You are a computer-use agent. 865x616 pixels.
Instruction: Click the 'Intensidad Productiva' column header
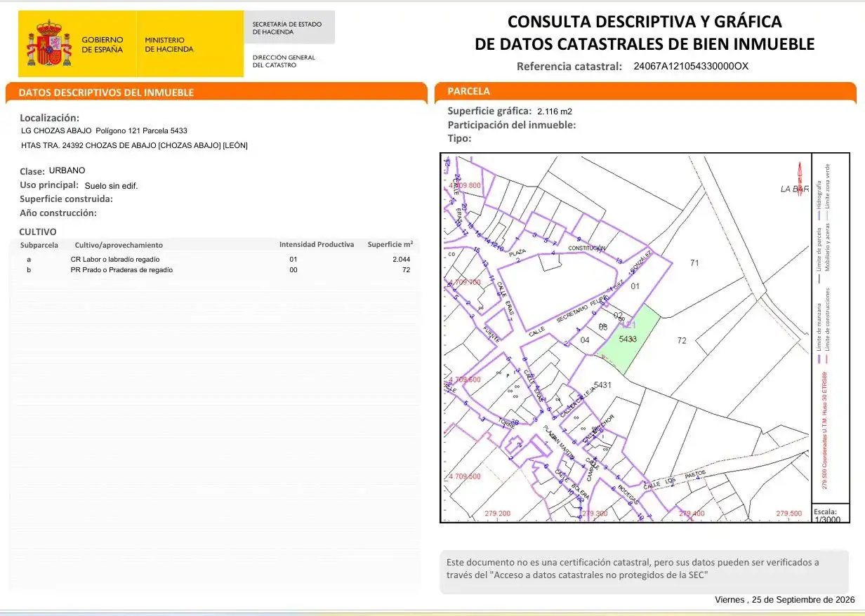[x=317, y=245]
